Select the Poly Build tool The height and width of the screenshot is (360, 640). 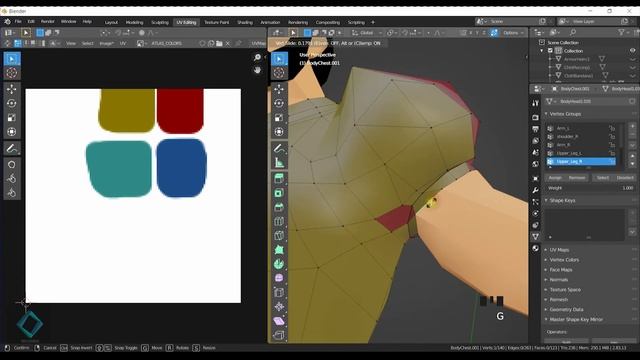pyautogui.click(x=279, y=250)
